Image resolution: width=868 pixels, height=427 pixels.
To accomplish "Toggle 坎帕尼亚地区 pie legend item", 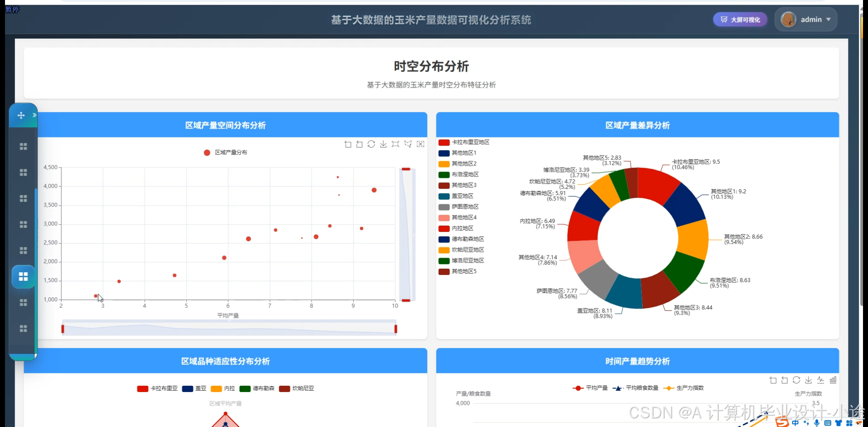I will (461, 250).
